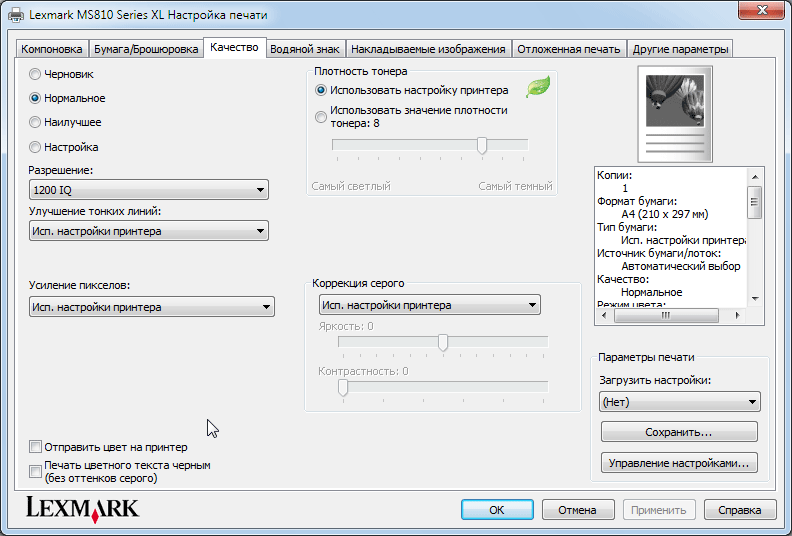The image size is (792, 536).
Task: Switch to the Бумага/Брошюровка tab
Action: pyautogui.click(x=146, y=49)
